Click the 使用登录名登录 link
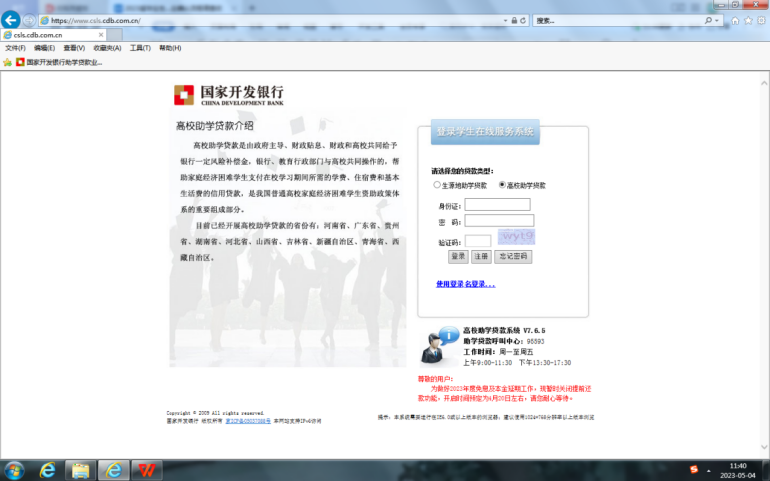 [465, 284]
